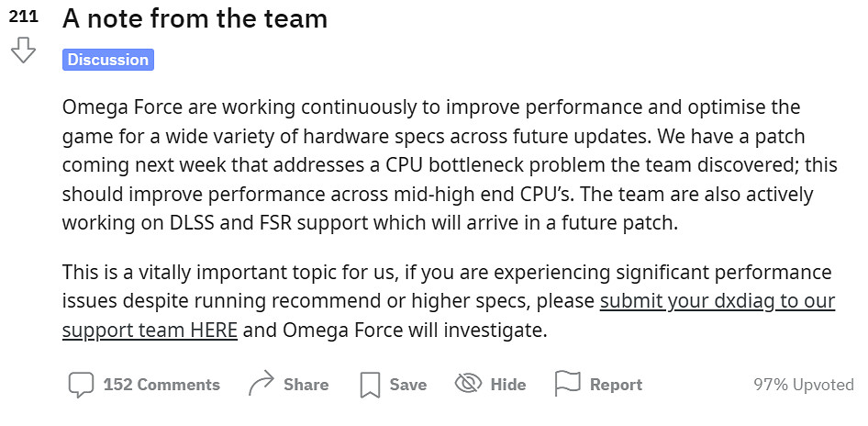Open the 'submit your dxdiag' link
This screenshot has height=426, width=868.
click(717, 301)
